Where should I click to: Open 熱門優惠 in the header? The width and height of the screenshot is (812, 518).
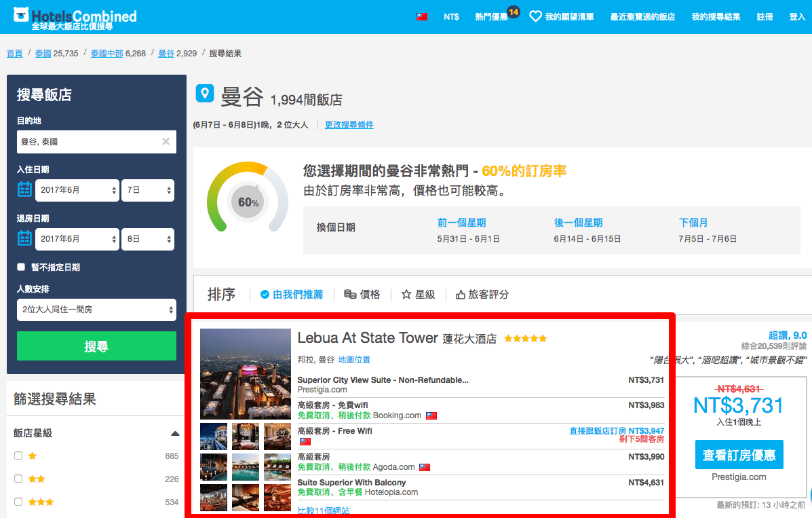coord(491,17)
